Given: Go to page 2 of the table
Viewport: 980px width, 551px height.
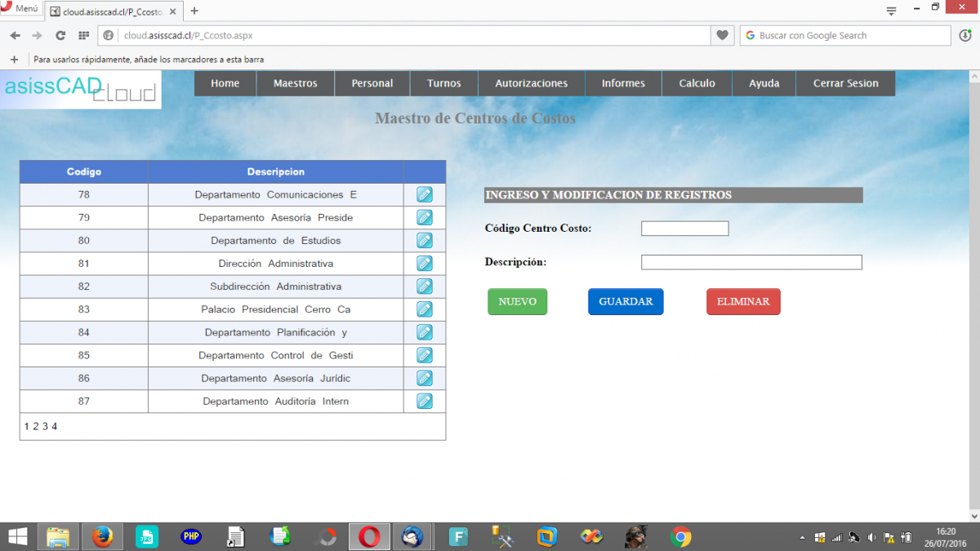Looking at the screenshot, I should coord(36,426).
